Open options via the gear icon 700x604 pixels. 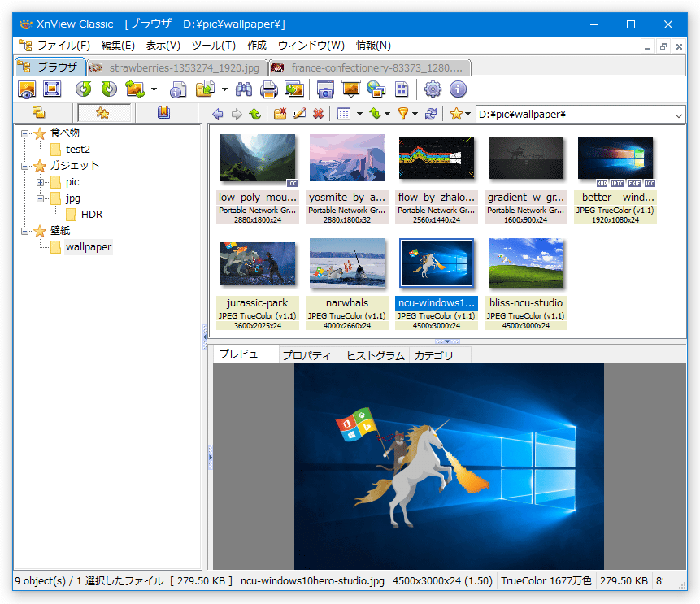[x=433, y=89]
